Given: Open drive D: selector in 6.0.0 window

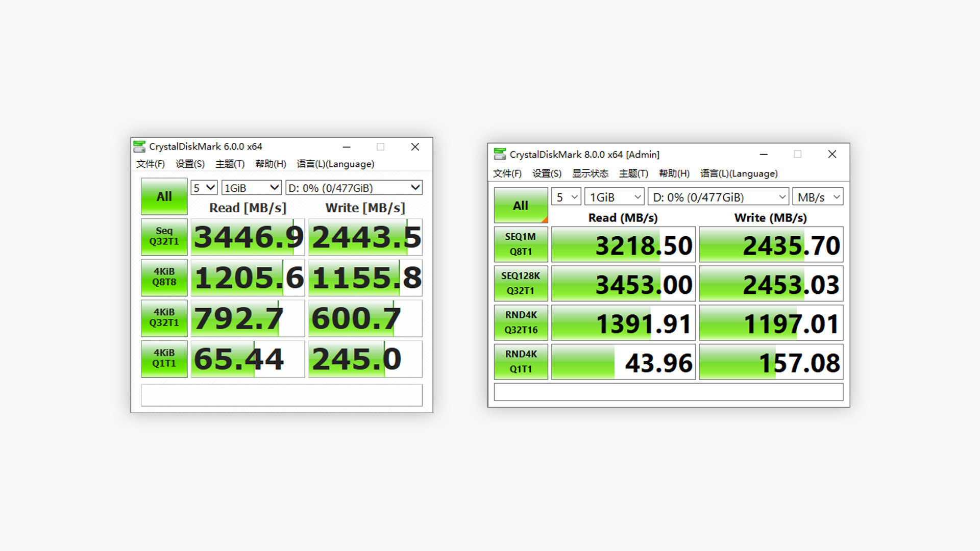Looking at the screenshot, I should [354, 188].
